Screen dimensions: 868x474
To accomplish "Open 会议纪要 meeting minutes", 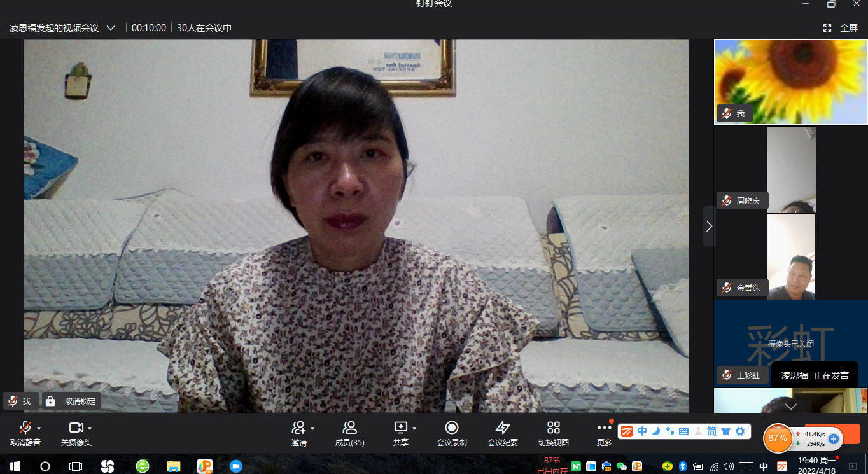I will (x=503, y=428).
